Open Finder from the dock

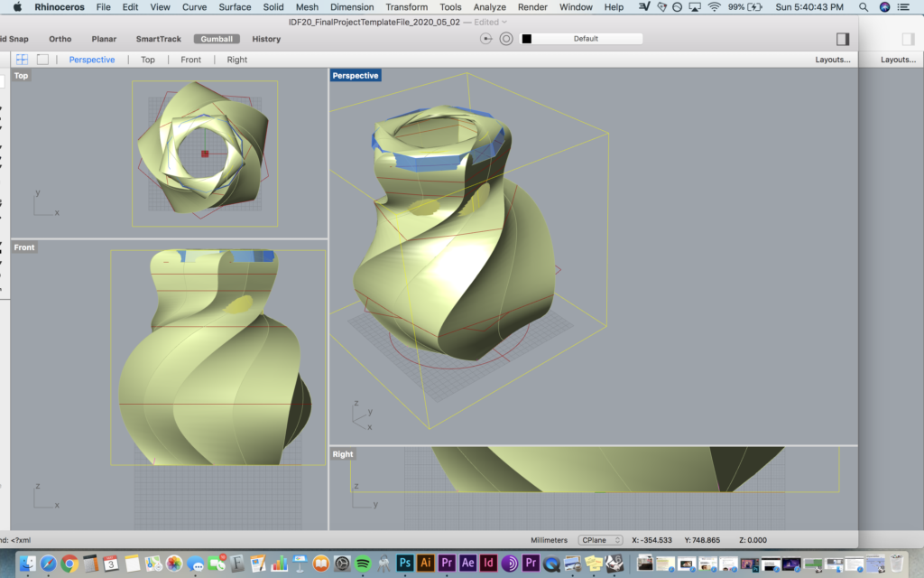pos(27,564)
